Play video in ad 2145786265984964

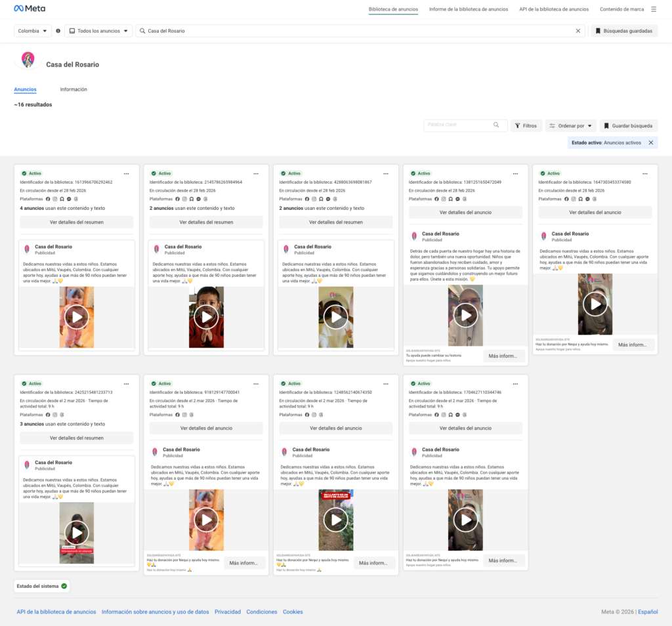click(x=206, y=317)
